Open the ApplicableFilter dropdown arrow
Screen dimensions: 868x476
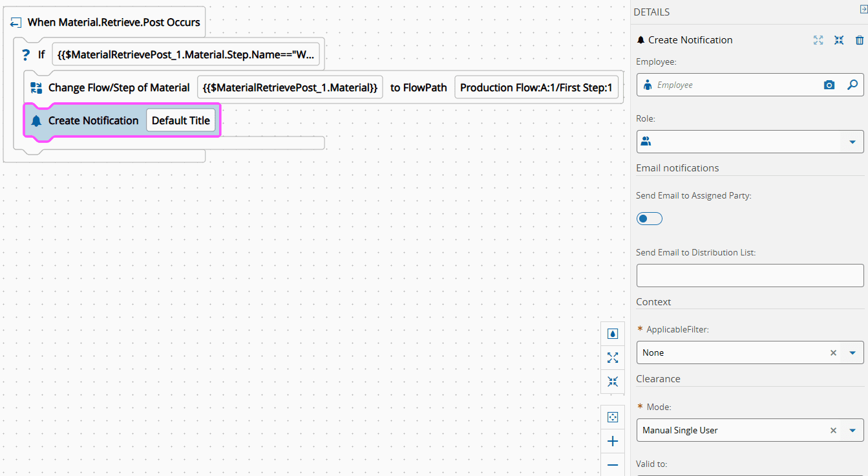coord(852,353)
